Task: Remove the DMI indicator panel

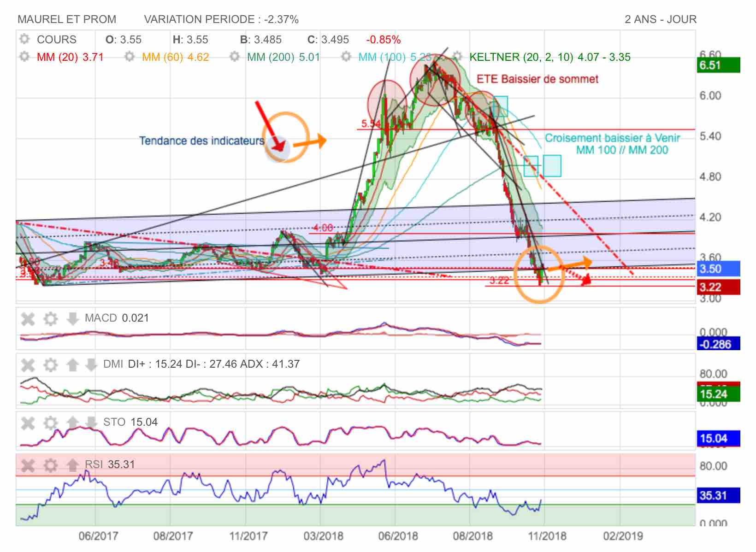Action: [28, 365]
